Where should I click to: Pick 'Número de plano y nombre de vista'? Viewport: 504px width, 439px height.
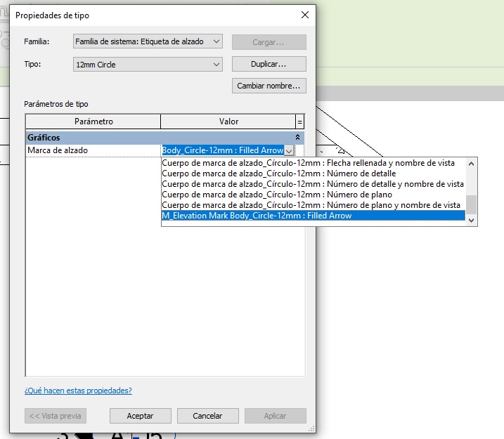[x=311, y=205]
